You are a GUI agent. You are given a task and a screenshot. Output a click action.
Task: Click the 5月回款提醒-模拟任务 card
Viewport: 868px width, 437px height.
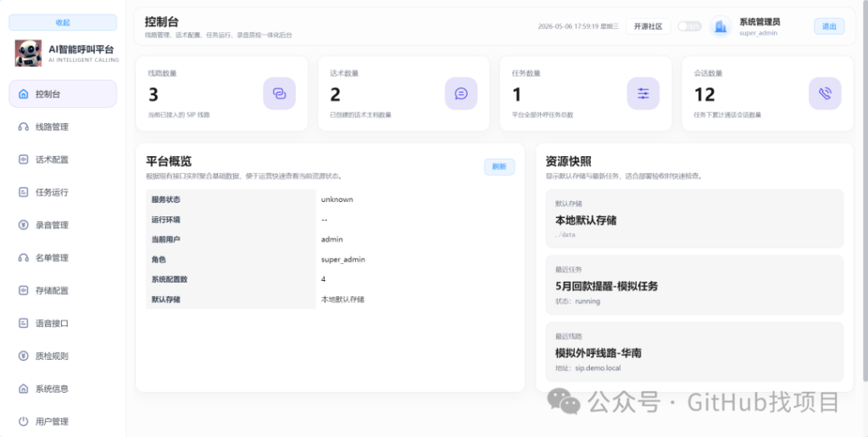(x=694, y=285)
